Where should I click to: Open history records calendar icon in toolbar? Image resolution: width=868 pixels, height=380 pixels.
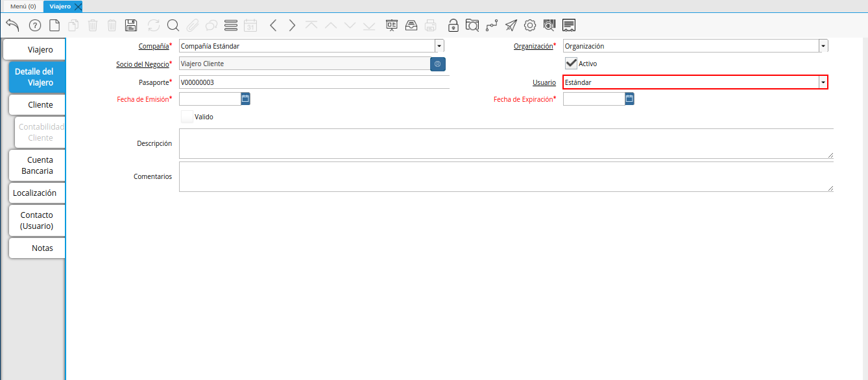point(250,25)
